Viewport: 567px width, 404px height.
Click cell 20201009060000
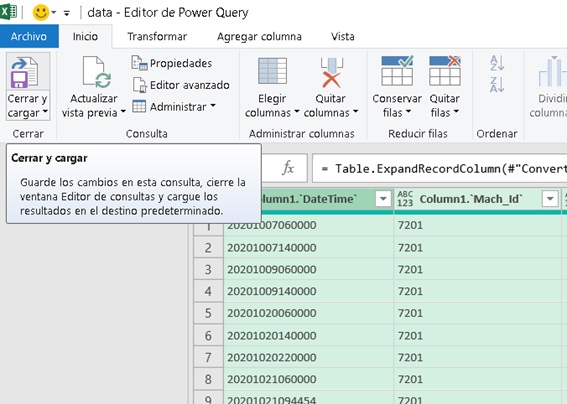click(309, 269)
